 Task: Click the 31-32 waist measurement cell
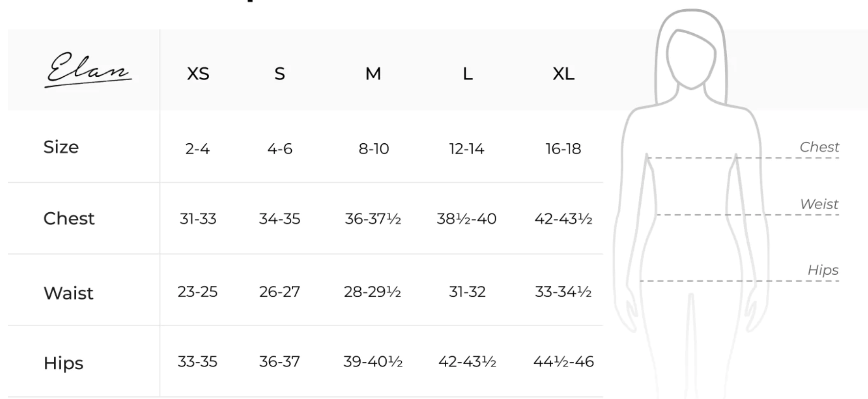pyautogui.click(x=467, y=292)
